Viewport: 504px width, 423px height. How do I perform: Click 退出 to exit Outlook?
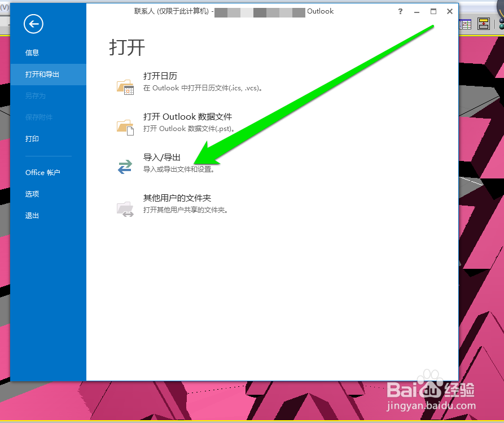pyautogui.click(x=32, y=215)
